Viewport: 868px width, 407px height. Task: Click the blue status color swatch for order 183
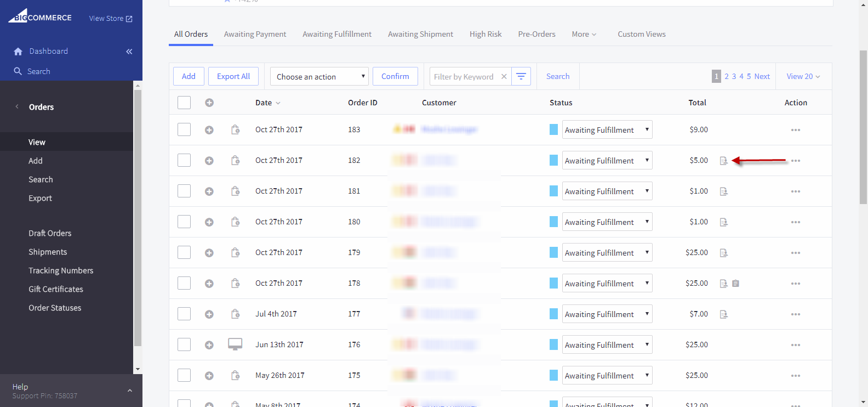(x=553, y=129)
